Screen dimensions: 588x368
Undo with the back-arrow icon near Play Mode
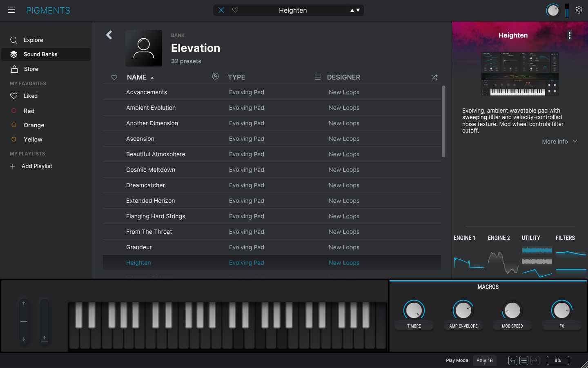point(512,361)
